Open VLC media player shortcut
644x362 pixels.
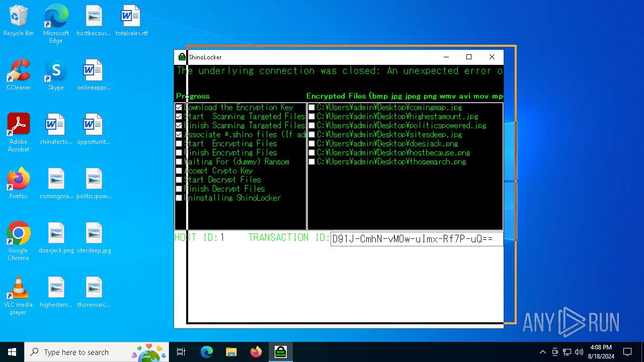[x=19, y=296]
